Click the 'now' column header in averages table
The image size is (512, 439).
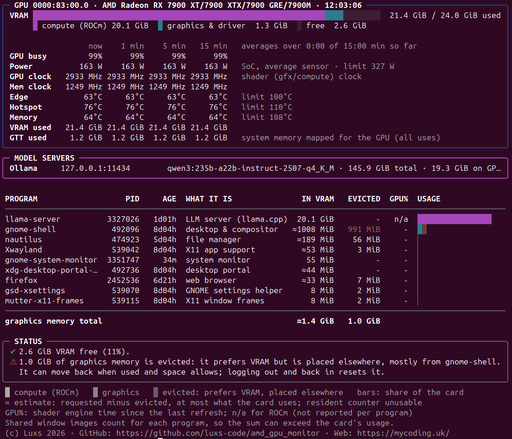coord(95,46)
